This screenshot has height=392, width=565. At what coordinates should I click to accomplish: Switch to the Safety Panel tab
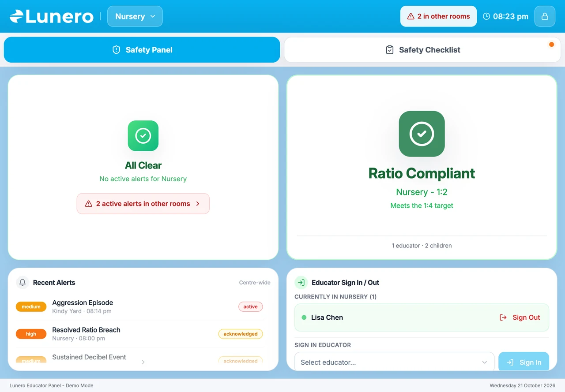pyautogui.click(x=142, y=50)
